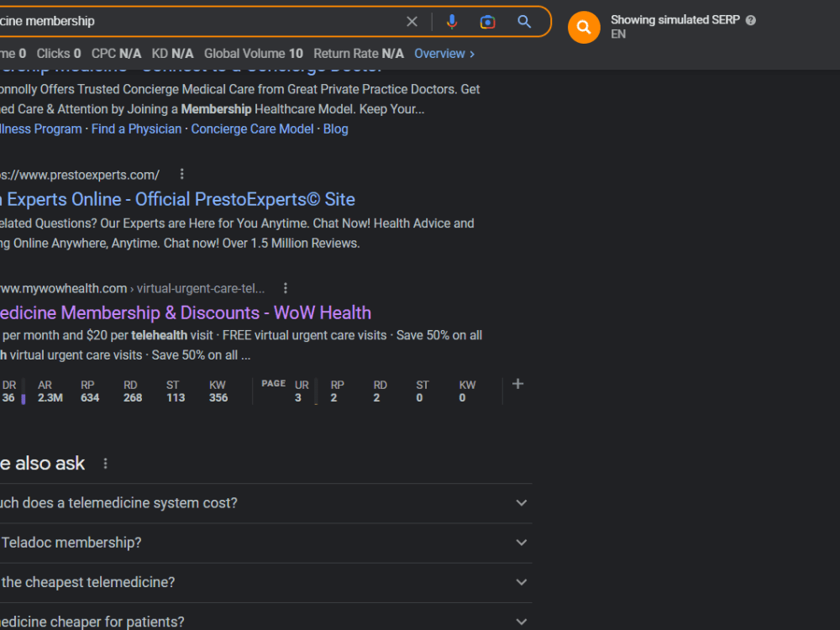
Task: Open help icon next to simulated SERP
Action: 750,20
